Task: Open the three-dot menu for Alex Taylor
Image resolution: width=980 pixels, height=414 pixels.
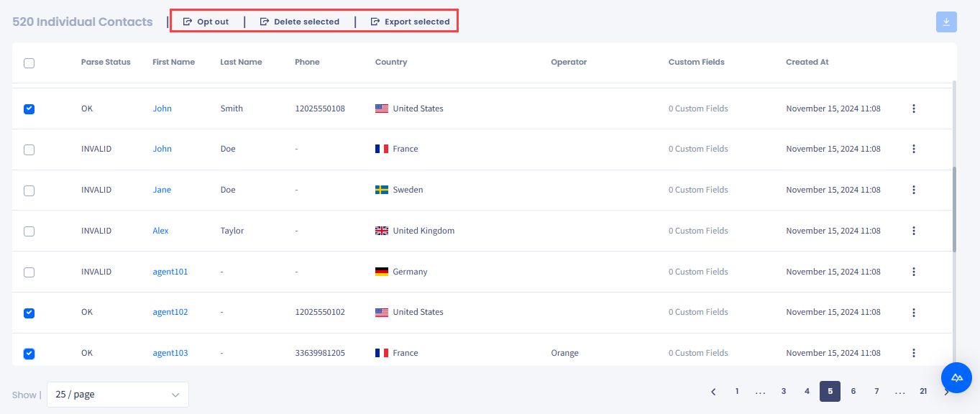Action: tap(914, 231)
